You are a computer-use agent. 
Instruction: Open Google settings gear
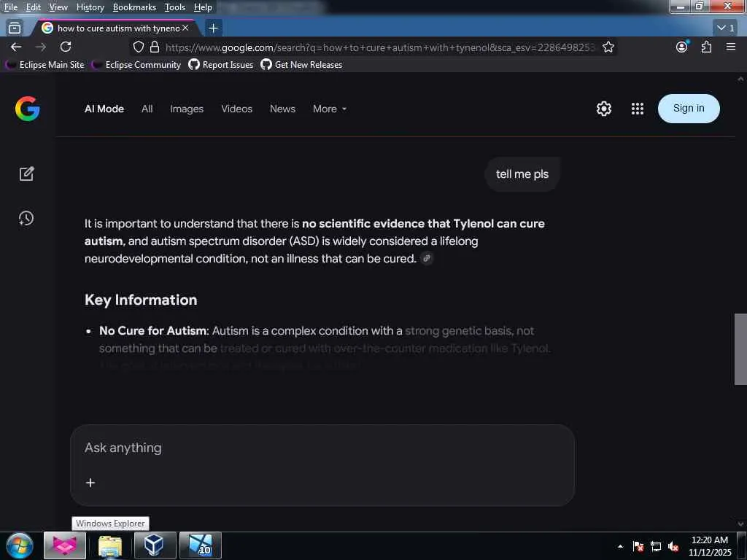pyautogui.click(x=603, y=109)
